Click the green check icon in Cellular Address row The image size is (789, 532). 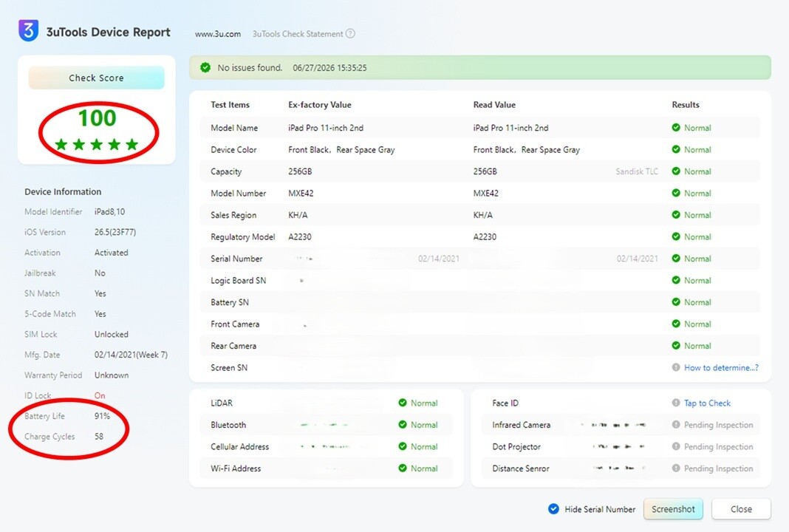point(403,446)
